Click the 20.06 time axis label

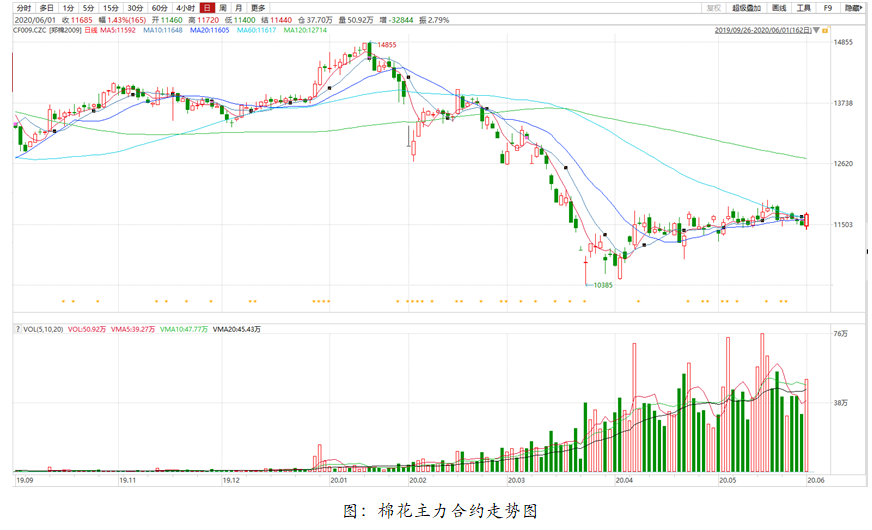click(x=816, y=481)
